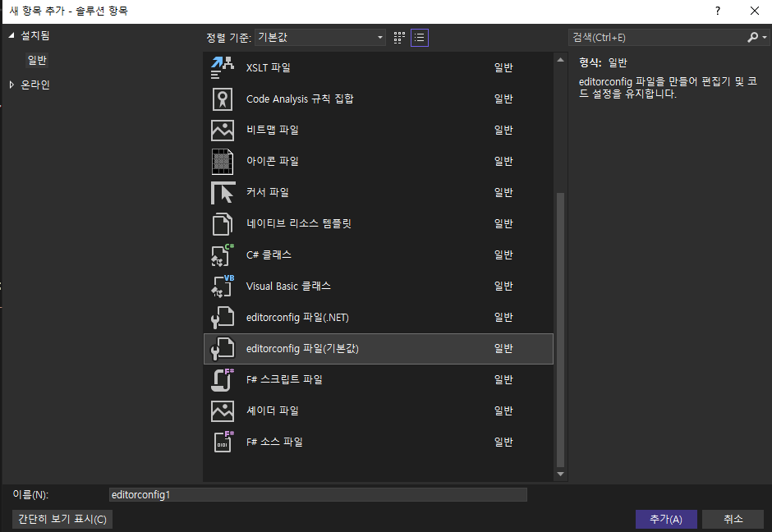Click the Code Analysis 규칙 집합 icon
The image size is (772, 532).
tap(223, 99)
